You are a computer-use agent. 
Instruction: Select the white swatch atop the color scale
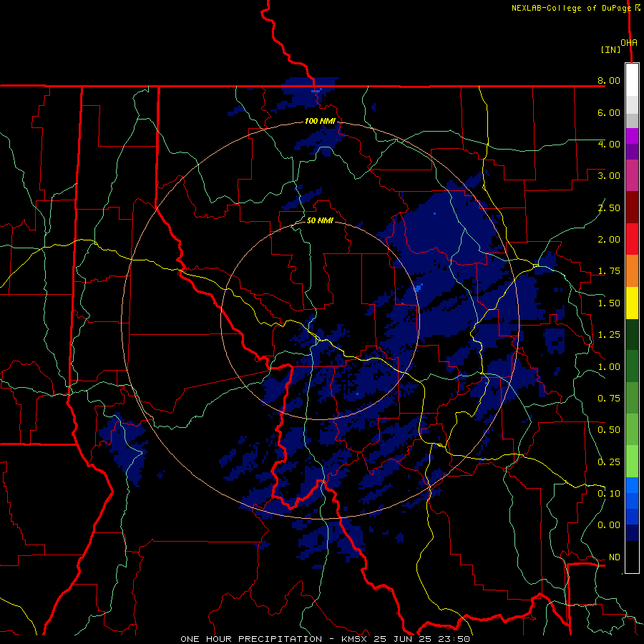pos(632,80)
